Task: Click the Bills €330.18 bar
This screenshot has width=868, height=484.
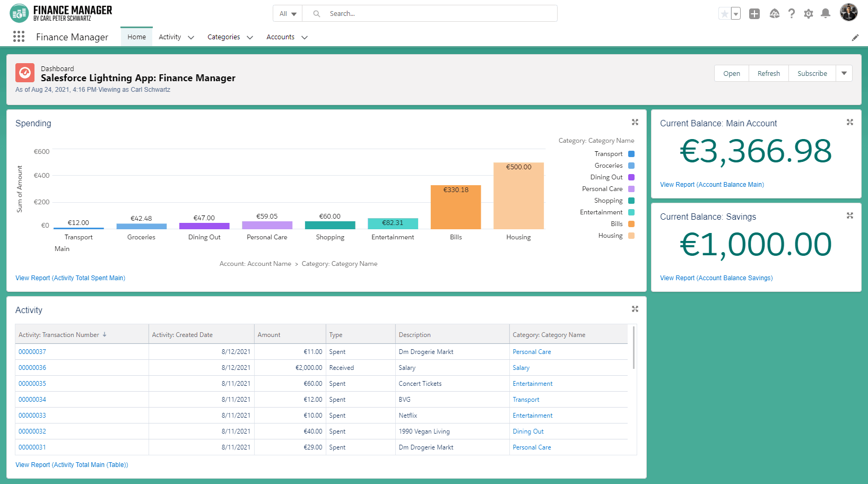Action: pyautogui.click(x=456, y=207)
